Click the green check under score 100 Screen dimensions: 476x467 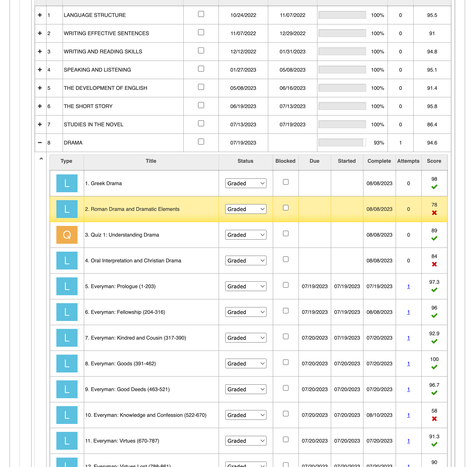pyautogui.click(x=434, y=367)
